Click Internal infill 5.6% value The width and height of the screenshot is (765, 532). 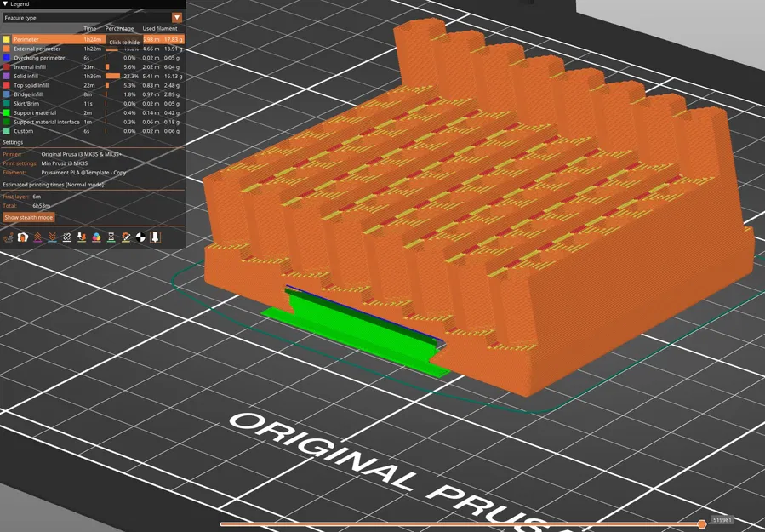point(130,67)
